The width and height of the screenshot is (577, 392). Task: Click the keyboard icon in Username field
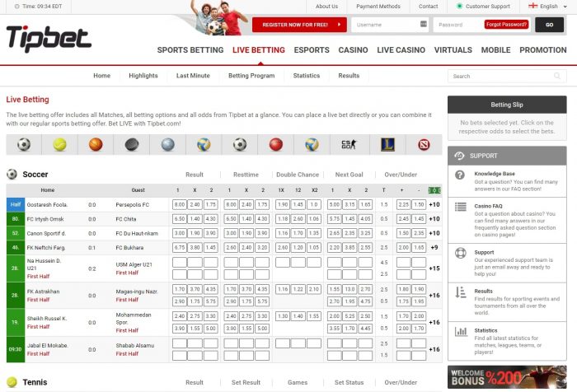(424, 24)
